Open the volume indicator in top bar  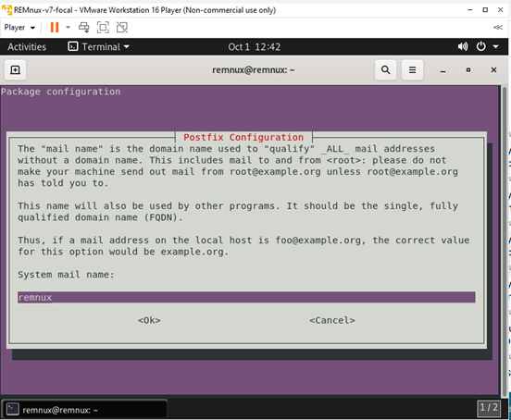coord(463,46)
